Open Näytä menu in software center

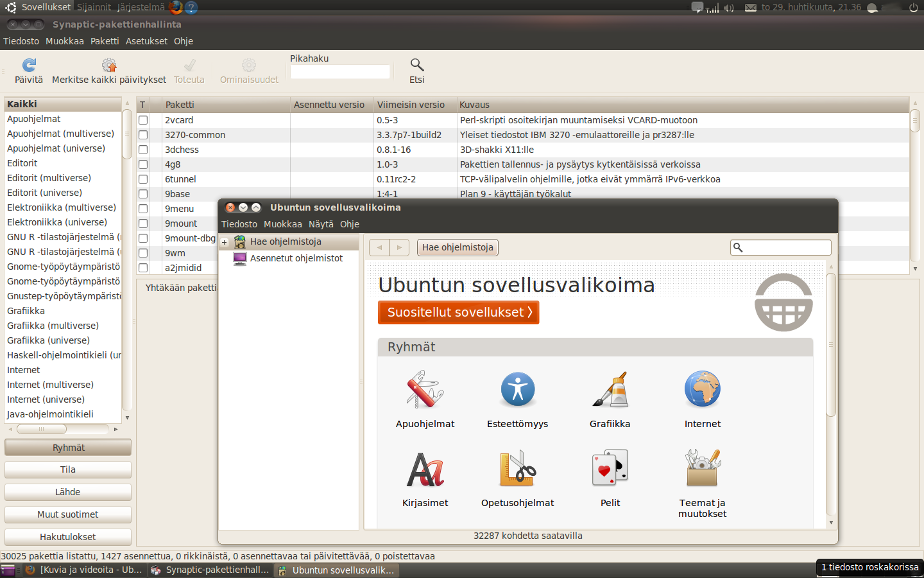[321, 224]
